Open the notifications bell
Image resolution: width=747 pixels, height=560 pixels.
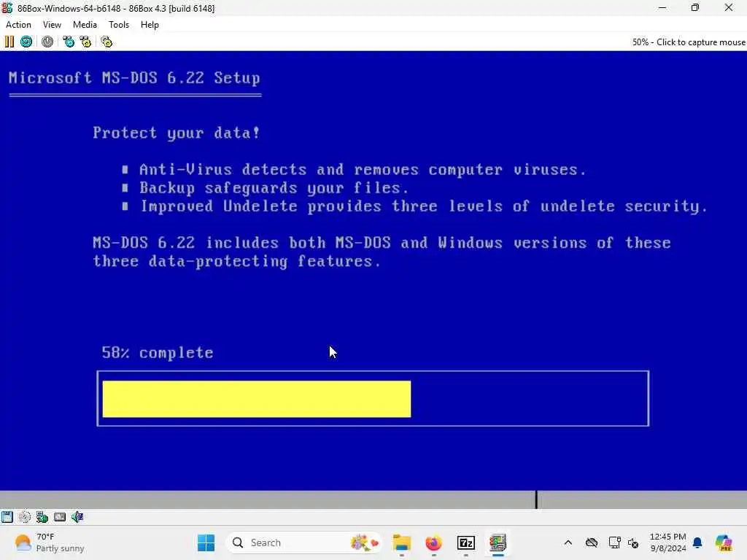click(x=697, y=542)
